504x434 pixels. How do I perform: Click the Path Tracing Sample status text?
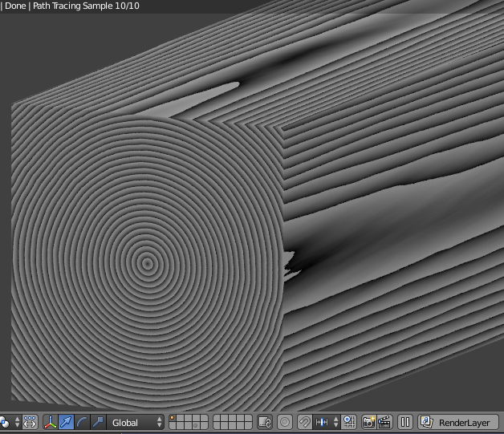(86, 6)
